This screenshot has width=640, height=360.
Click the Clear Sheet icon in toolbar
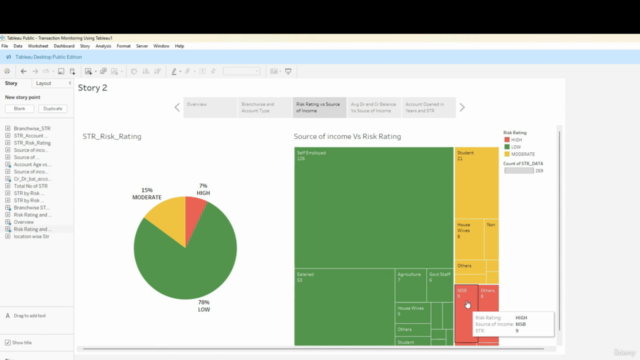(114, 71)
